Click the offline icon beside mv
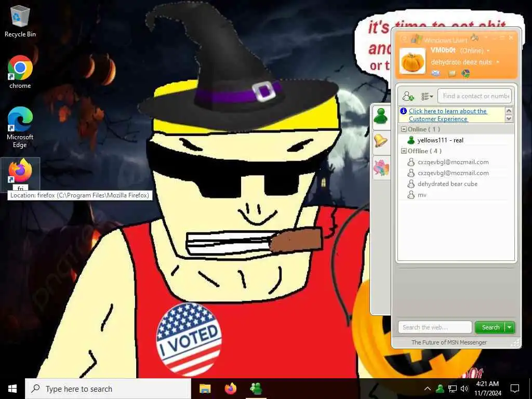This screenshot has width=532, height=399. coord(411,195)
